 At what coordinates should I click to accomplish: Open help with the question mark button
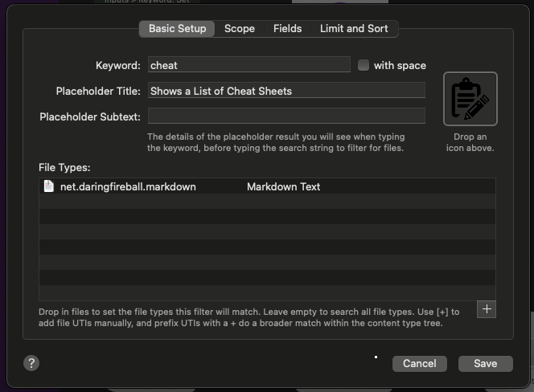pyautogui.click(x=31, y=363)
